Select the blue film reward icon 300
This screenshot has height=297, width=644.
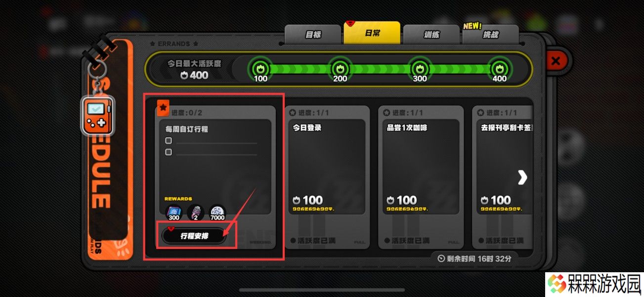pyautogui.click(x=174, y=213)
